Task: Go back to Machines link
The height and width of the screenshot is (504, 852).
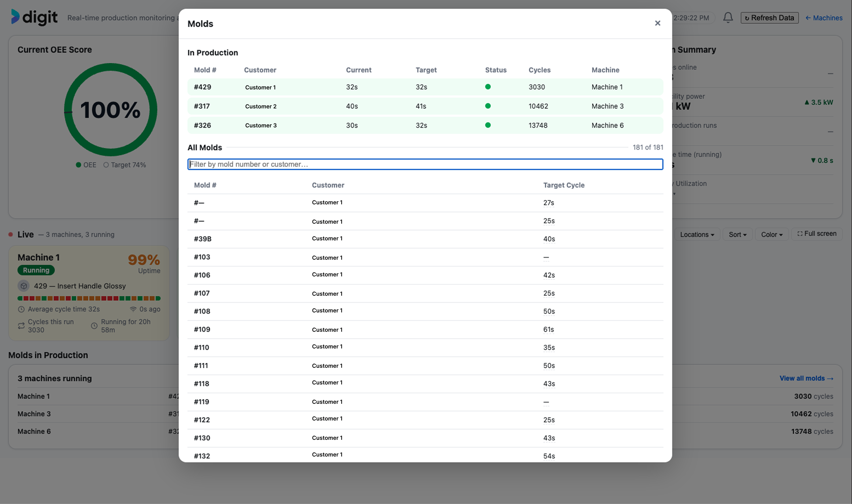Action: [x=824, y=18]
